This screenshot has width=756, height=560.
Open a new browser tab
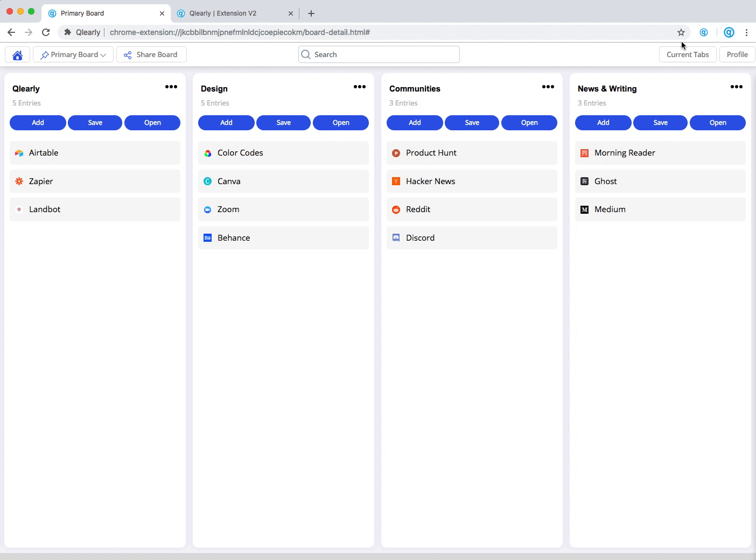coord(311,13)
